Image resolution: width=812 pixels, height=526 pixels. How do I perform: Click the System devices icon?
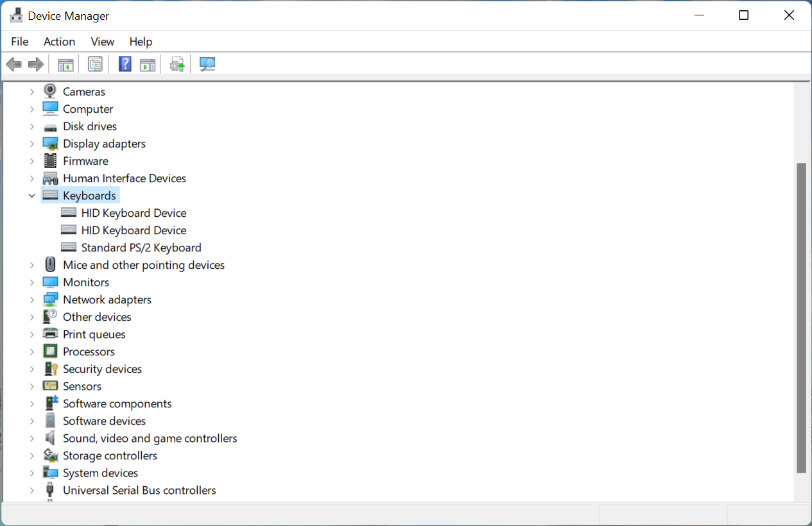point(50,472)
